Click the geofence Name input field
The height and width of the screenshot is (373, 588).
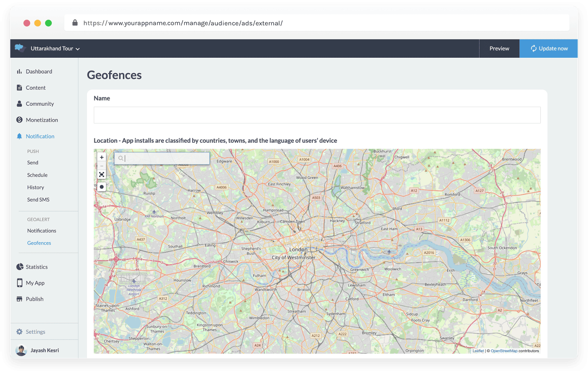[317, 115]
